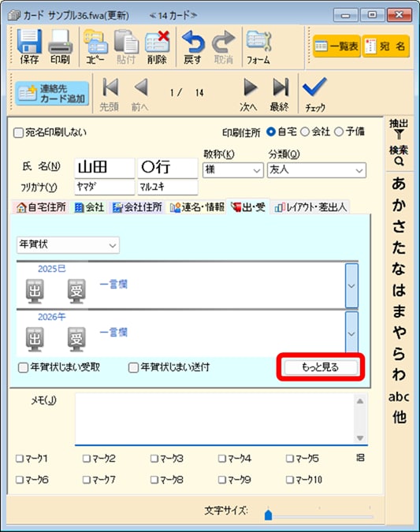
Task: Expand the 年賀状 card type dropdown
Action: 68,245
